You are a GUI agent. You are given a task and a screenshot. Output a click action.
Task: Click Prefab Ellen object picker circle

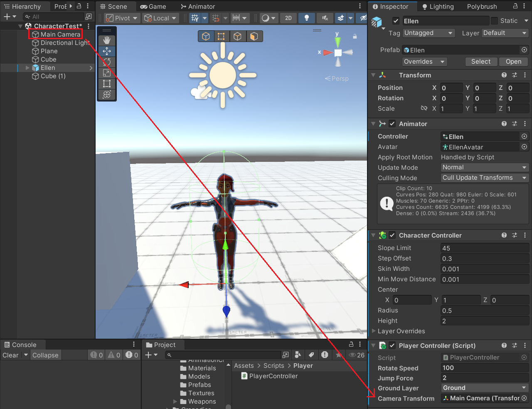pyautogui.click(x=525, y=50)
